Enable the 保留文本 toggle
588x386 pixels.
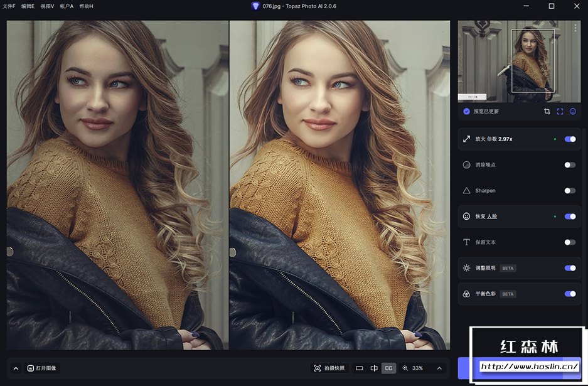[x=570, y=242]
